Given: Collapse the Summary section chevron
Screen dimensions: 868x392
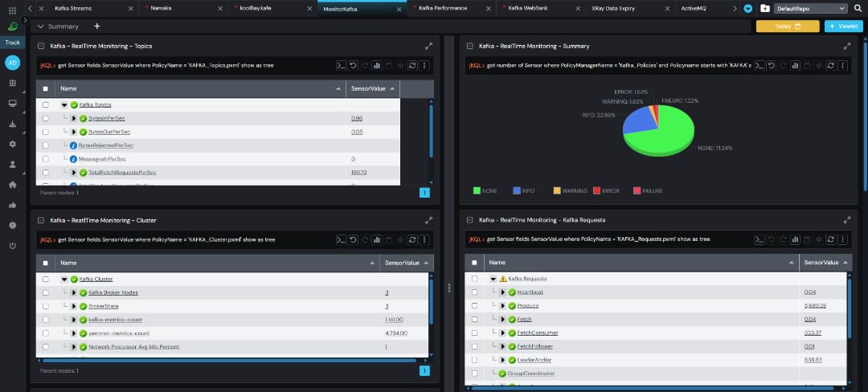Looking at the screenshot, I should (40, 27).
